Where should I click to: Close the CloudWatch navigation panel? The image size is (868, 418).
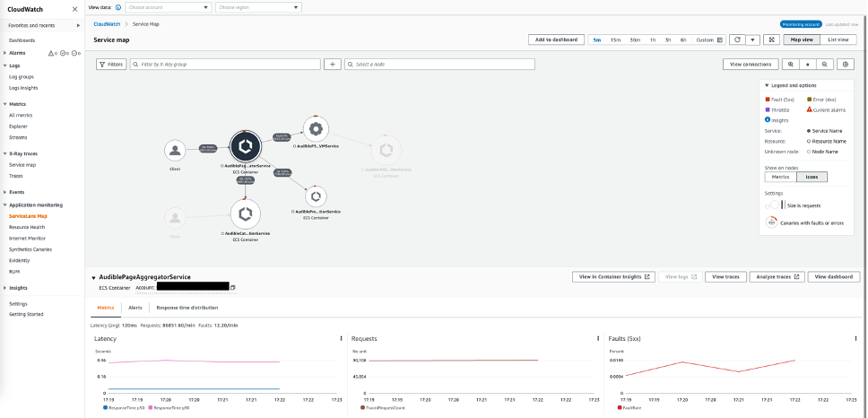(74, 9)
